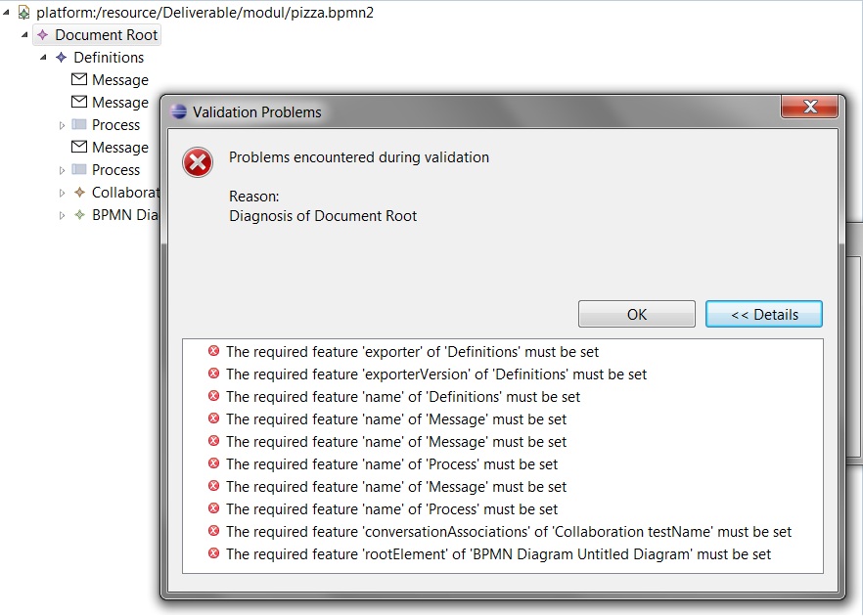This screenshot has height=616, width=863.
Task: Select platform:/resource/Deliverable/modul/pizza.bpmn2 row
Action: [x=204, y=13]
